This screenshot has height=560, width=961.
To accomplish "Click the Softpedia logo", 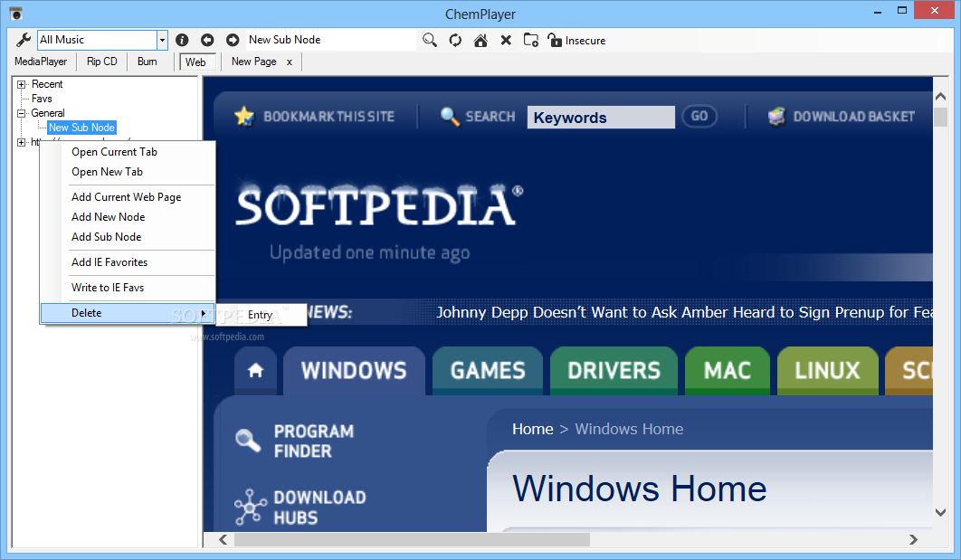I will pos(379,206).
